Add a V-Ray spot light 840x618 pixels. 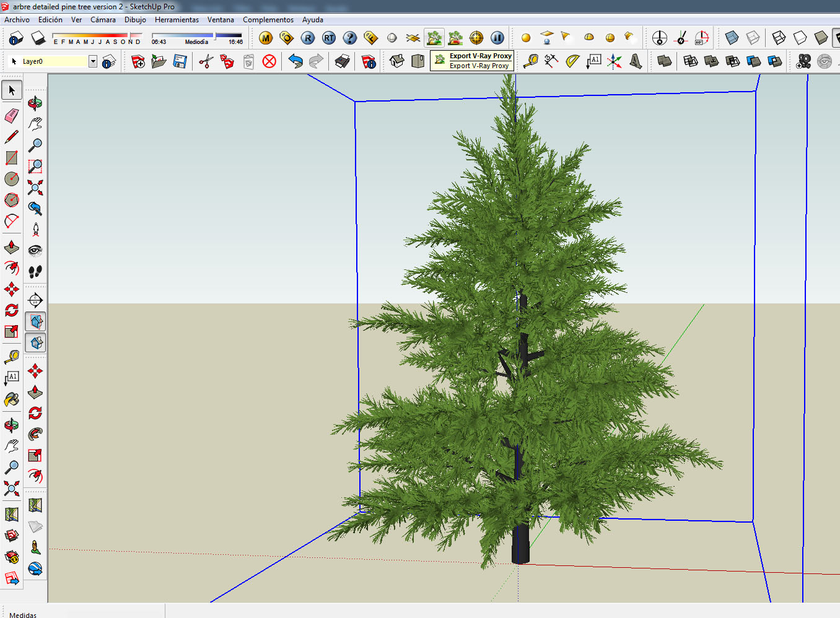point(567,37)
